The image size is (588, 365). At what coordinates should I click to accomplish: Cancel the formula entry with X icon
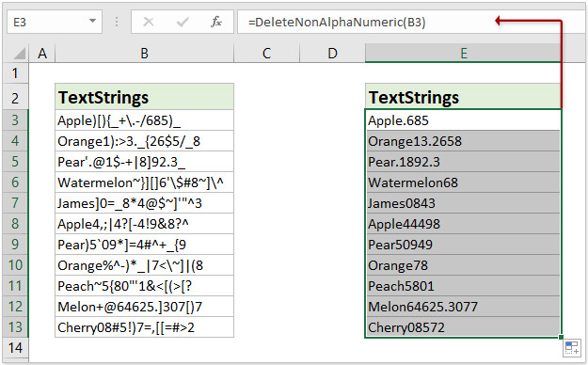click(149, 23)
